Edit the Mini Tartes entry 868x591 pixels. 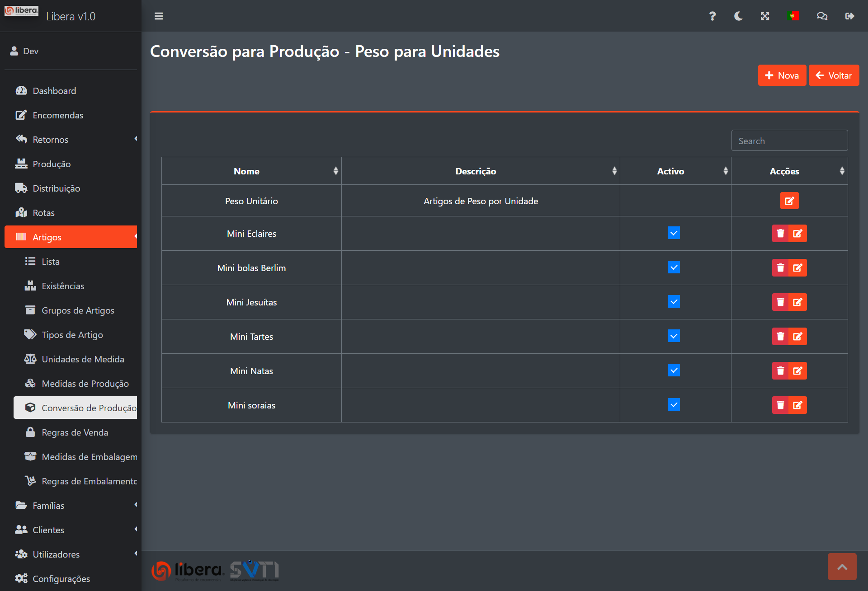[798, 337]
